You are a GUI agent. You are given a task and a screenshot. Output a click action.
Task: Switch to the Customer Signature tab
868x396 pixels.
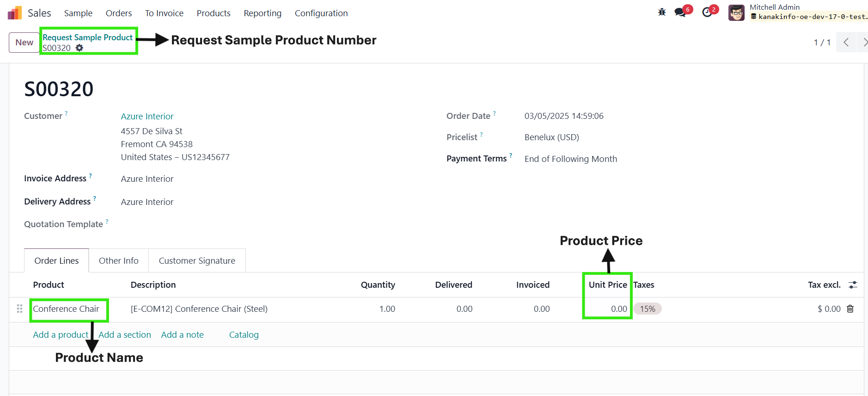(x=197, y=260)
